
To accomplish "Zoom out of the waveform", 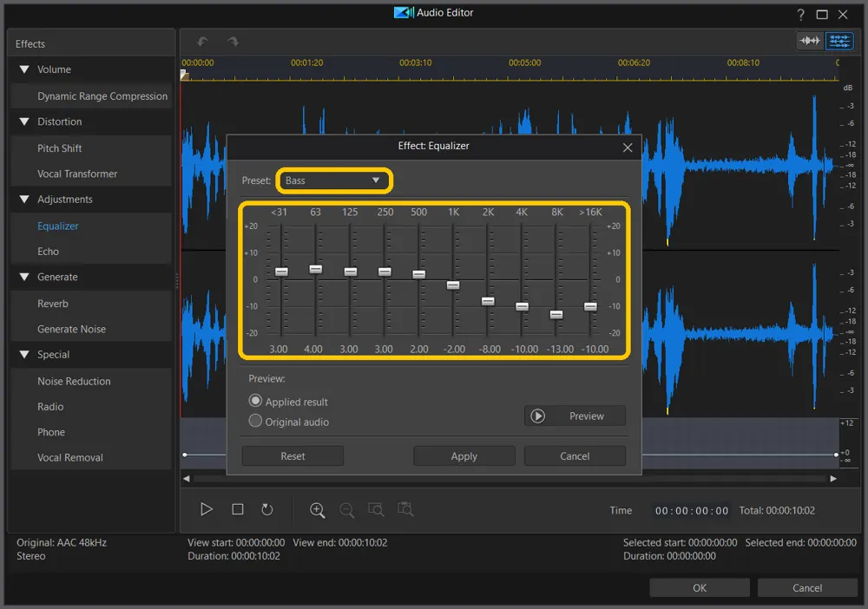I will [x=347, y=510].
